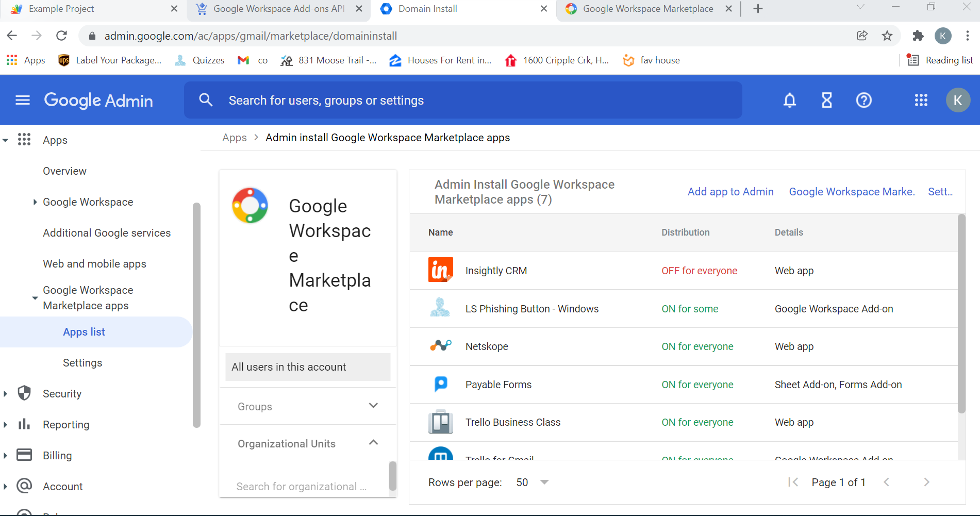Select Web and mobile apps
980x516 pixels.
(94, 264)
